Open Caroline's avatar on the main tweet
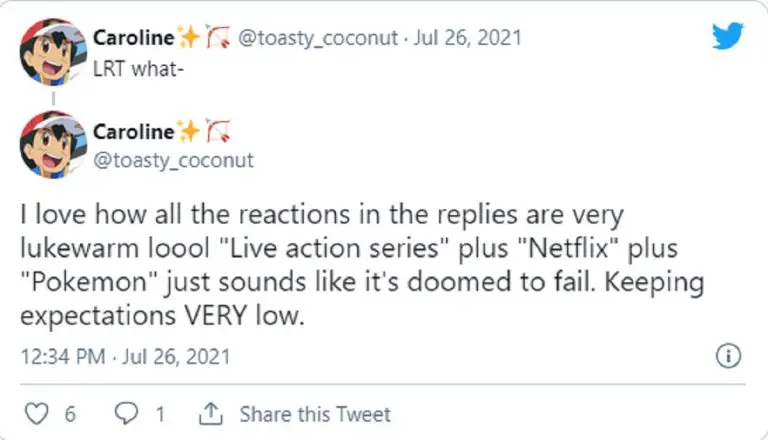Viewport: 768px width, 440px height. (x=51, y=145)
